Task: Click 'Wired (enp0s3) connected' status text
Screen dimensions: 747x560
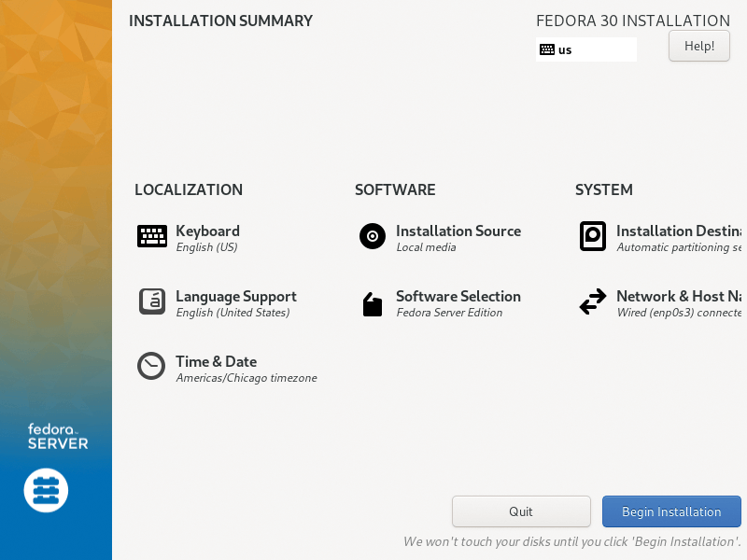Action: click(680, 313)
